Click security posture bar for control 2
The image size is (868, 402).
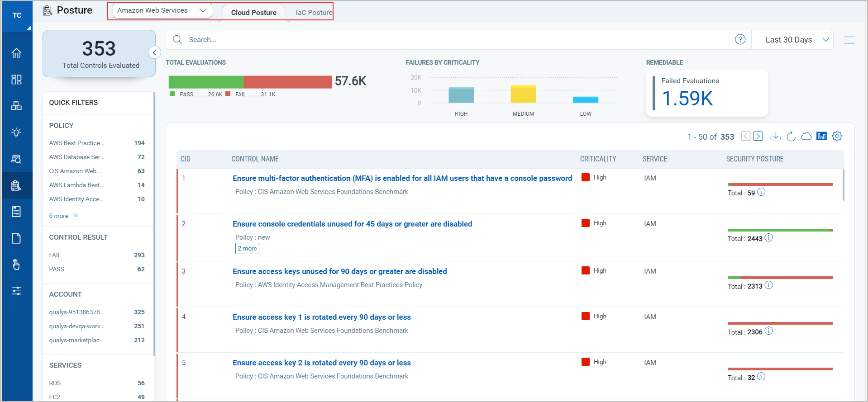pos(780,230)
